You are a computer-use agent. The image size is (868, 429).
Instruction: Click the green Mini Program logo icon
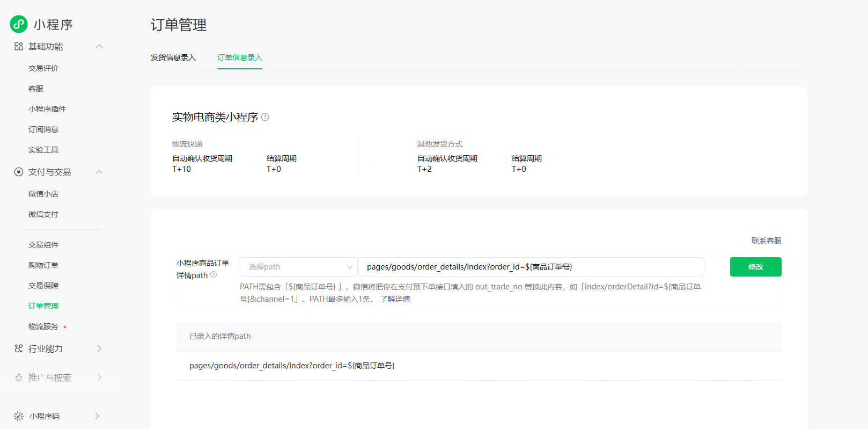coord(19,24)
